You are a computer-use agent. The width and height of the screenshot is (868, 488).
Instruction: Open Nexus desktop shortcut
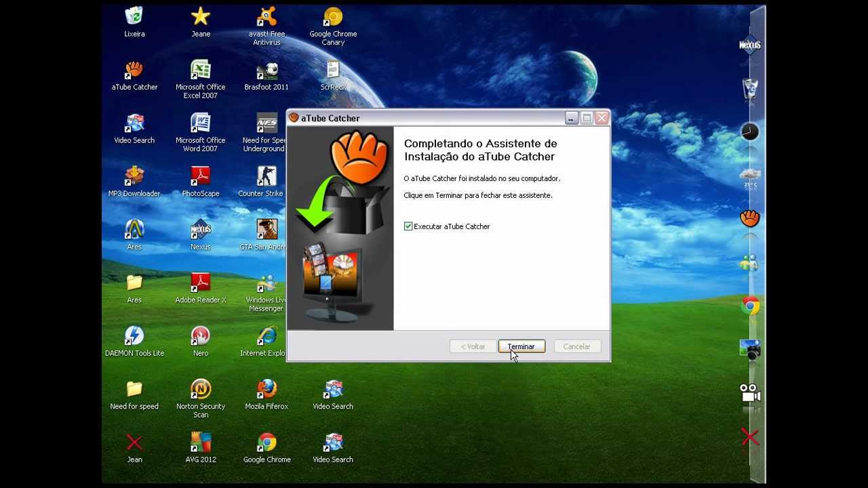(x=200, y=235)
